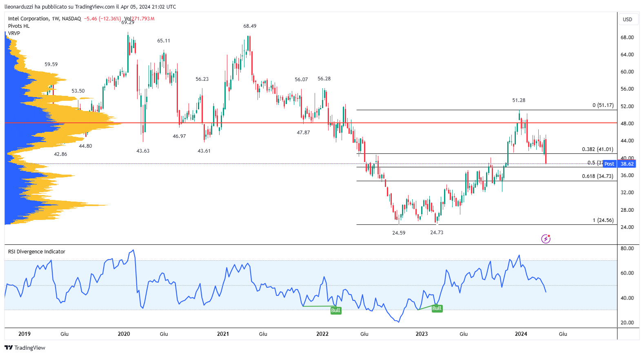Select the Pivots HL indicator label
This screenshot has height=355, width=644.
(x=19, y=26)
